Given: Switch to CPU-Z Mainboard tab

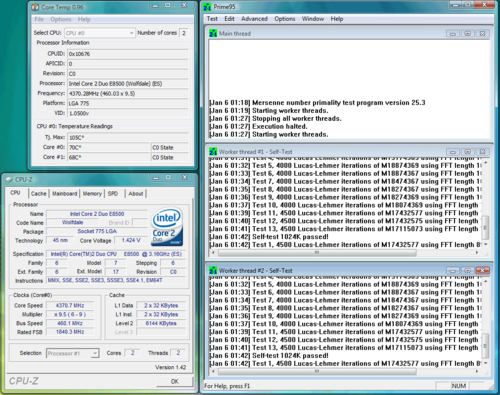Looking at the screenshot, I should coord(65,194).
